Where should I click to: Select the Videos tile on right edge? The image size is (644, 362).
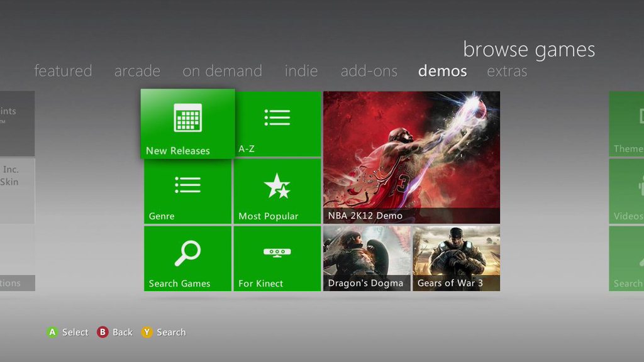[626, 191]
